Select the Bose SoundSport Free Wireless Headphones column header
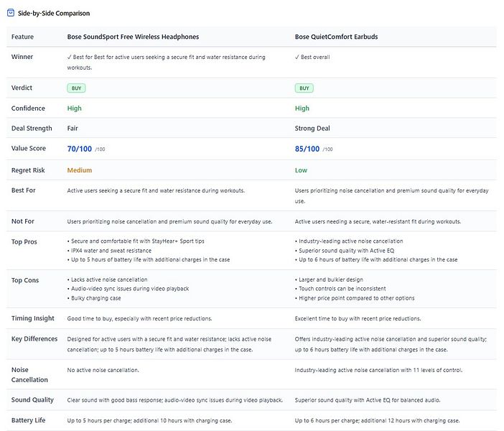This screenshot has height=431, width=504. coord(133,37)
